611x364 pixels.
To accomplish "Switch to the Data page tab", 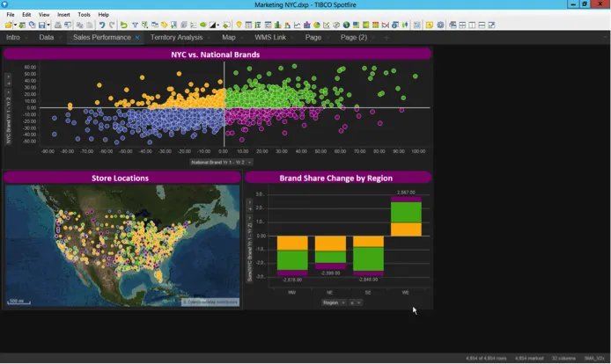I will pyautogui.click(x=47, y=38).
